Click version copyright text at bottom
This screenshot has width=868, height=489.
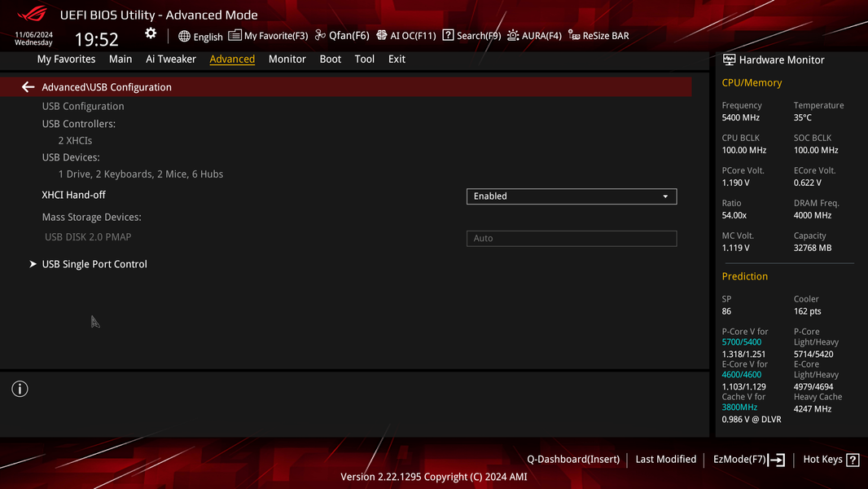pyautogui.click(x=433, y=477)
